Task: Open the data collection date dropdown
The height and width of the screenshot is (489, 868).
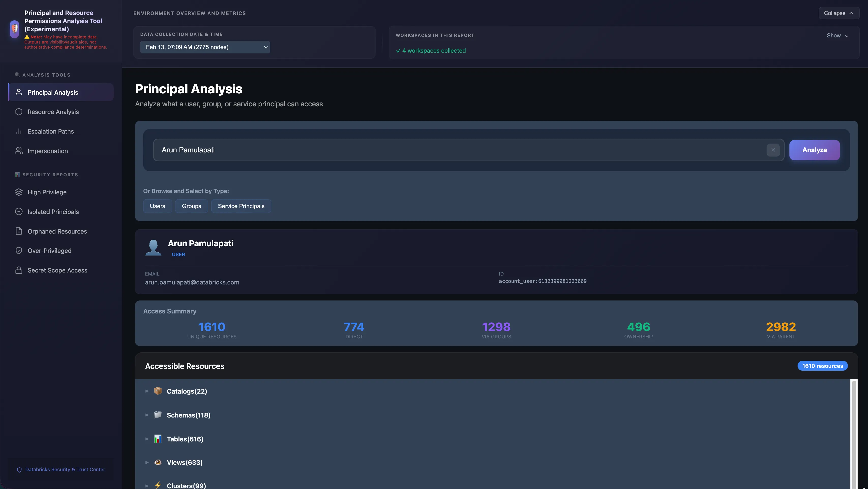Action: (x=205, y=47)
